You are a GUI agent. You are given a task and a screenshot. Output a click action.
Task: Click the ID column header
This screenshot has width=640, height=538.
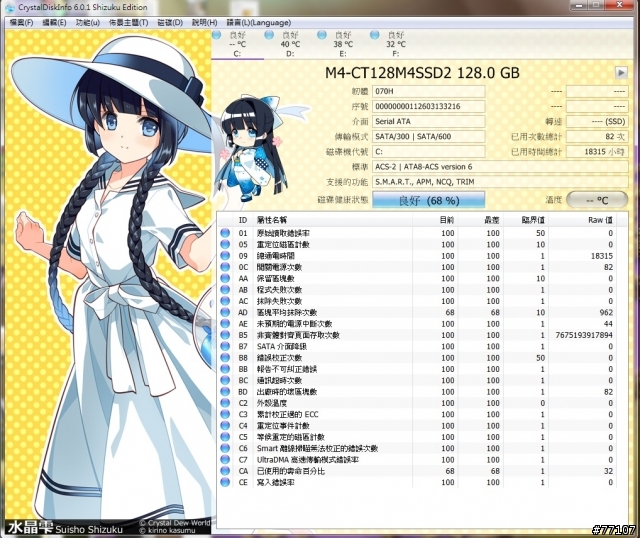pyautogui.click(x=243, y=220)
